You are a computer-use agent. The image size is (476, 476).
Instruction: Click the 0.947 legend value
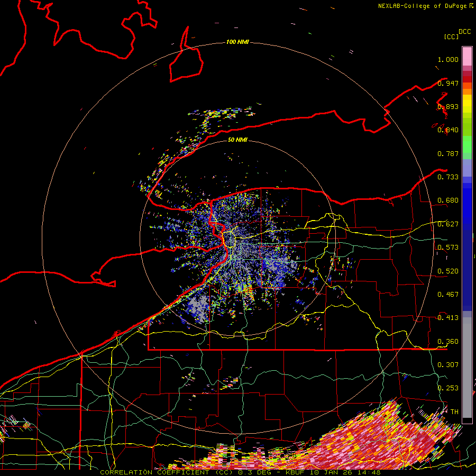point(448,83)
